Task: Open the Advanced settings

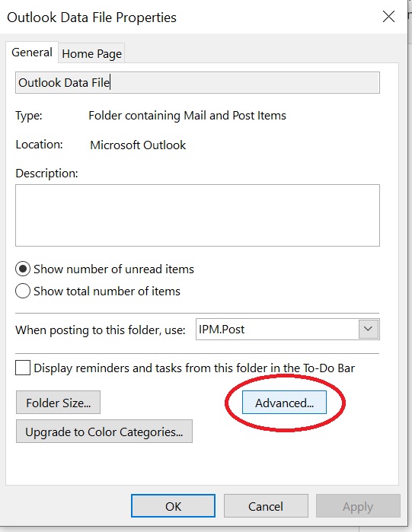Action: 284,403
